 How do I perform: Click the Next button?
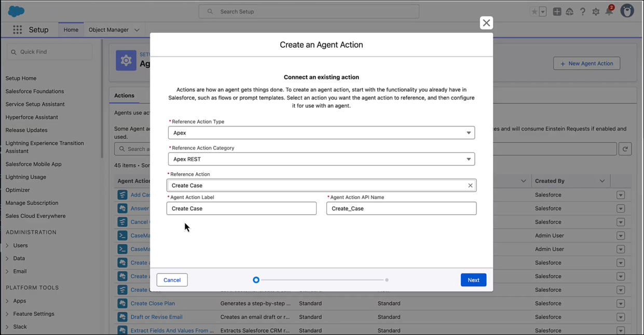coord(473,280)
